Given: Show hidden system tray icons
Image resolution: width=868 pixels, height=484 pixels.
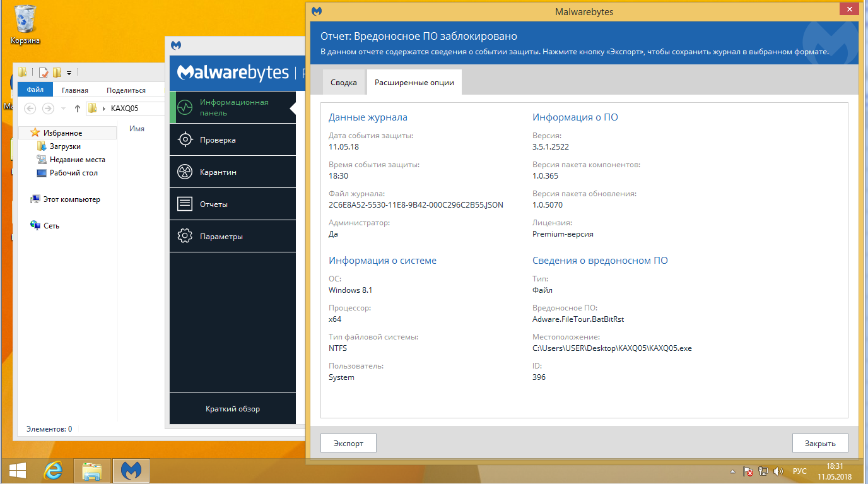Looking at the screenshot, I should tap(732, 471).
